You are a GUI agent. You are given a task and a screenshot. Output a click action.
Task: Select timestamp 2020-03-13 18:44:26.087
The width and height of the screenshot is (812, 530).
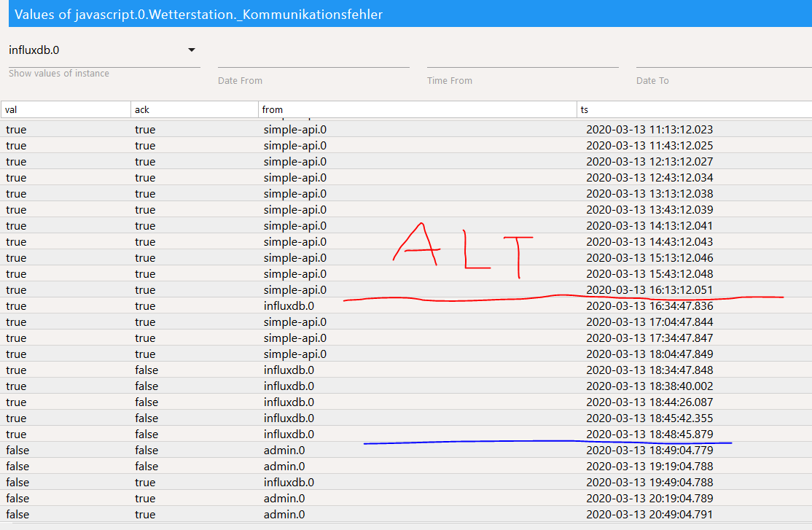pos(649,402)
